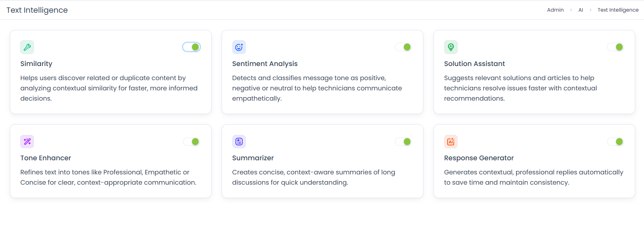Disable the Tone Enhancer toggle
The width and height of the screenshot is (644, 227).
tap(192, 142)
